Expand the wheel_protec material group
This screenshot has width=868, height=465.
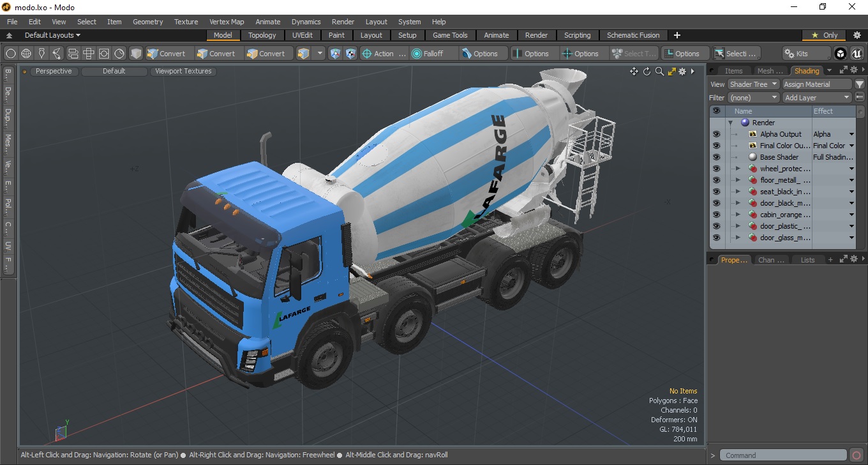(x=738, y=169)
